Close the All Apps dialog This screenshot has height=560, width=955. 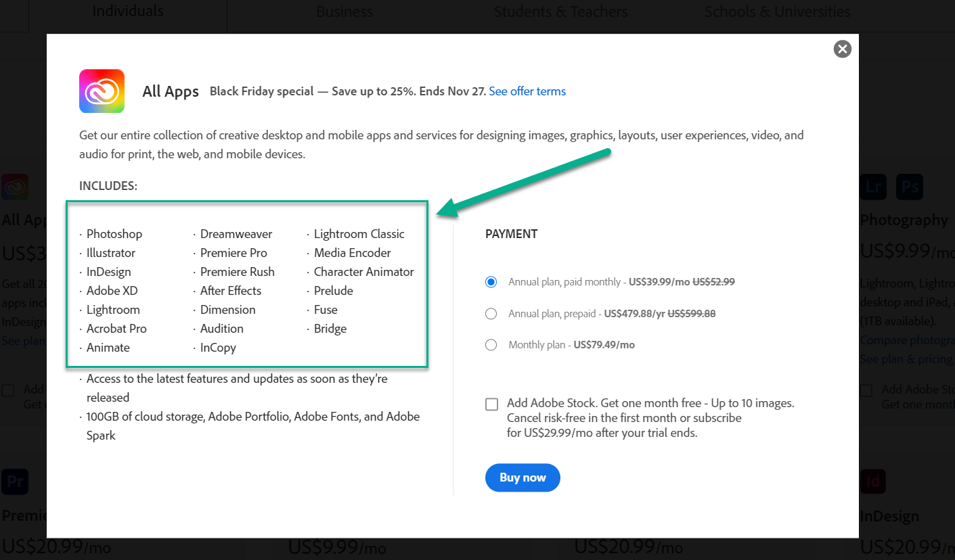(842, 49)
